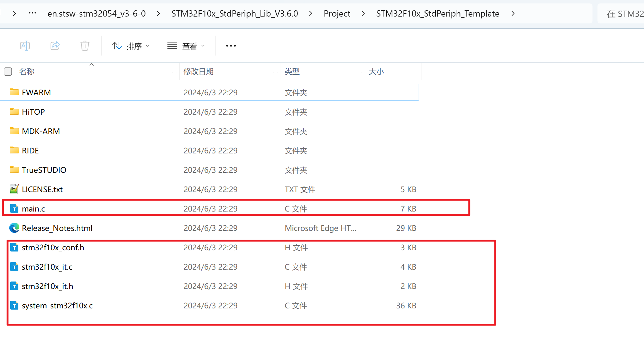Click the 文件夹 type of MDK-ARM
The width and height of the screenshot is (644, 349).
tap(296, 131)
